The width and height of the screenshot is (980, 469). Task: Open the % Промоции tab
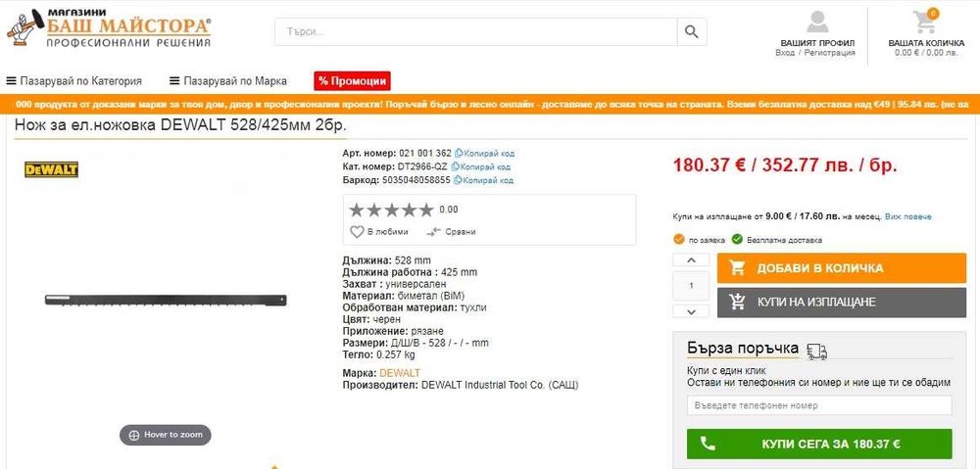tap(352, 81)
